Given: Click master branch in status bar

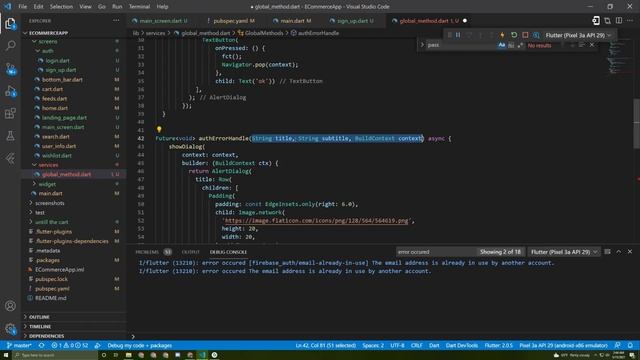Looking at the screenshot, I should [x=18, y=345].
